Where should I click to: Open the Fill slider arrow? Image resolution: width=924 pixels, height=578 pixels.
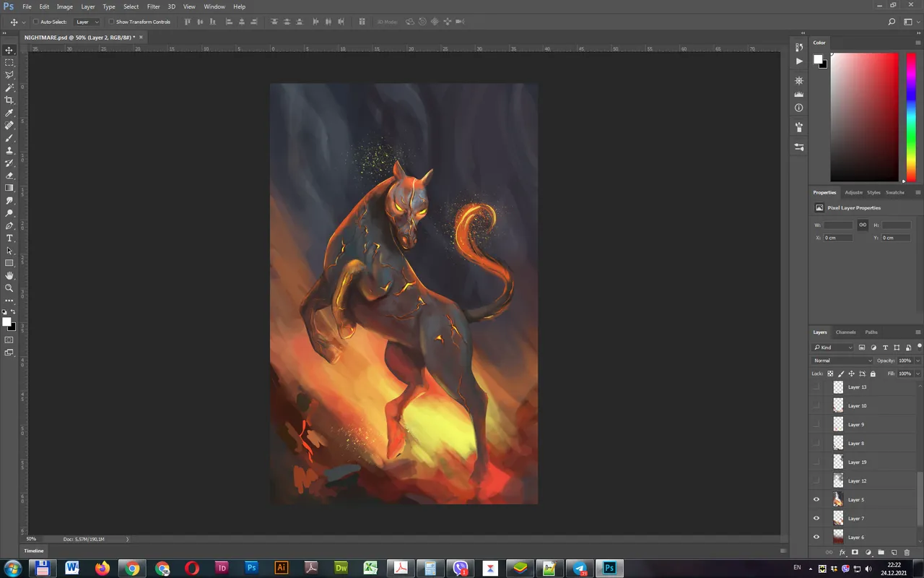click(918, 374)
